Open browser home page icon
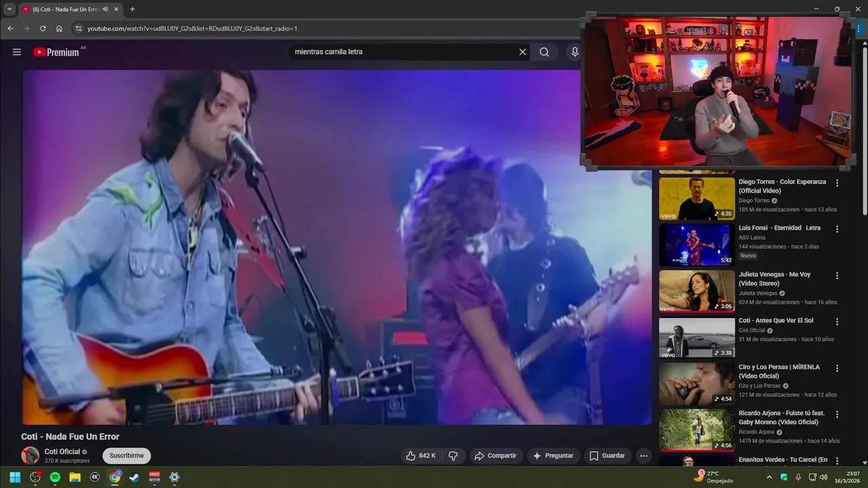Viewport: 868px width, 488px height. point(59,28)
